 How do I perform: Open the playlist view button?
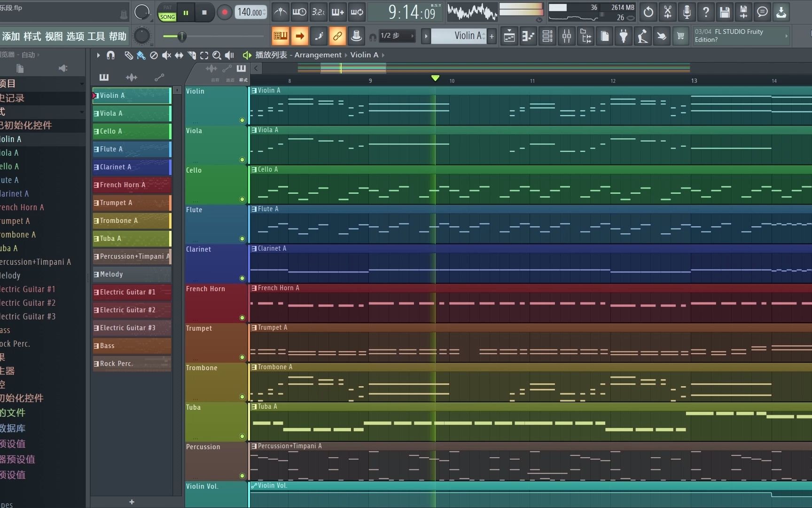(x=509, y=36)
